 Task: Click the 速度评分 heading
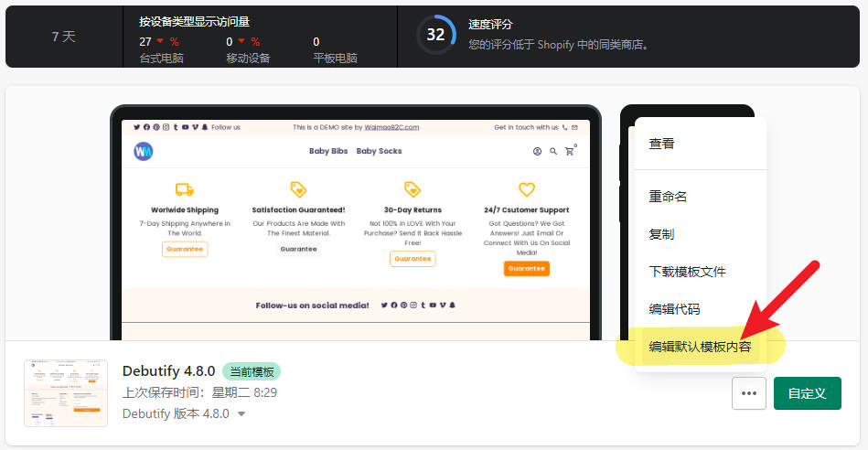(490, 25)
